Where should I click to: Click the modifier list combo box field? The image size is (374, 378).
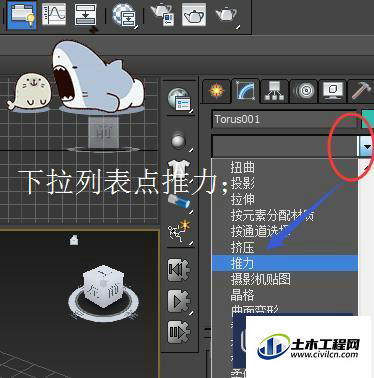pos(285,146)
